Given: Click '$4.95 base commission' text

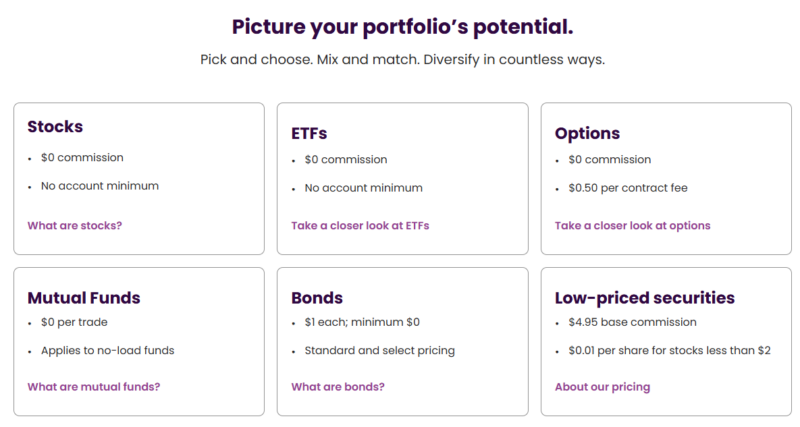Looking at the screenshot, I should coord(633,322).
